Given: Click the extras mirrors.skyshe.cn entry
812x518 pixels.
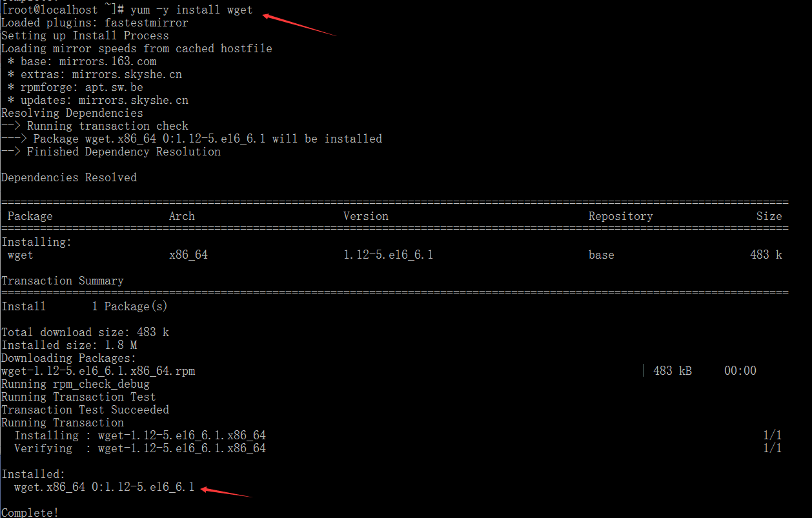Looking at the screenshot, I should click(95, 74).
